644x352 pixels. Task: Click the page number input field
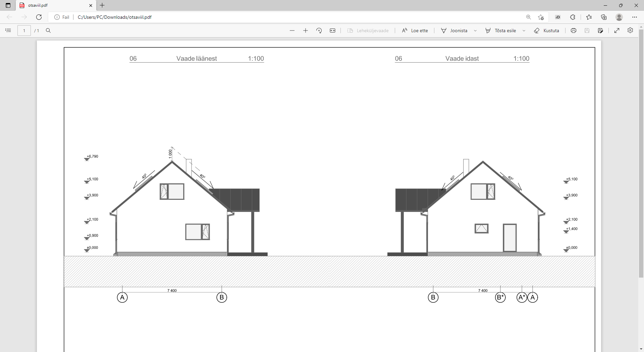(x=24, y=31)
